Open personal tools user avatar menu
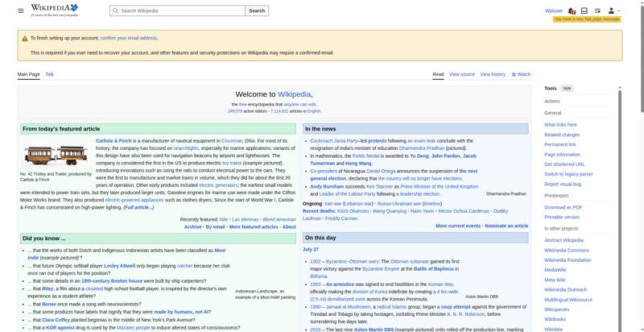 pos(613,10)
